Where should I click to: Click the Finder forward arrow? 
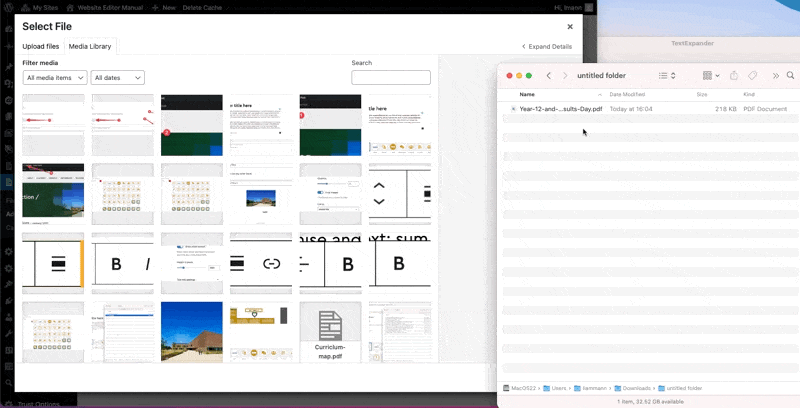click(564, 76)
